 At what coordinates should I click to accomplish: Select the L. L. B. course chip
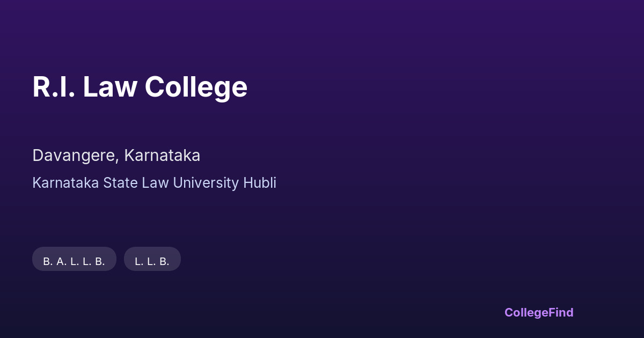[x=152, y=261]
